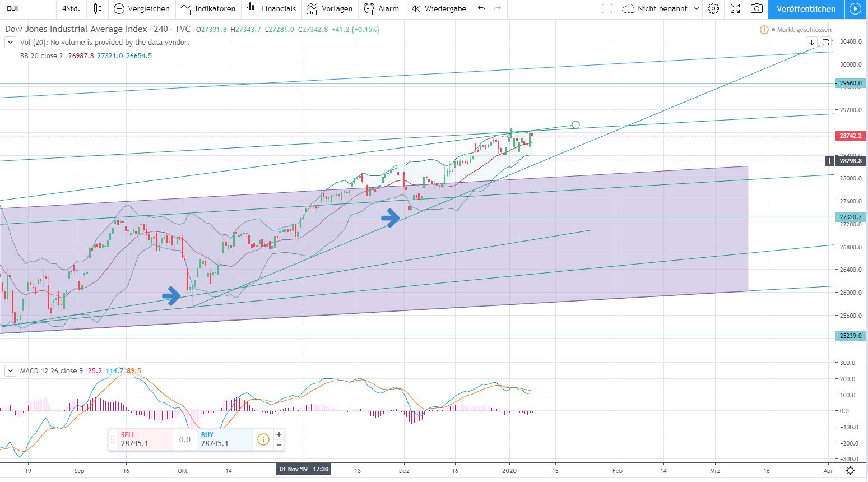Click the 29660.0 horizontal line price label
868x482 pixels.
click(851, 83)
